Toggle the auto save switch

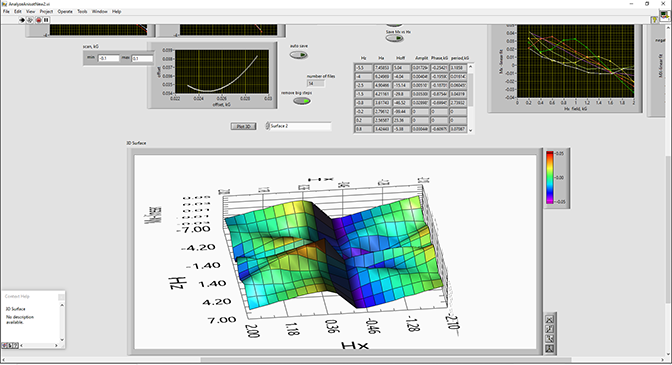click(299, 55)
